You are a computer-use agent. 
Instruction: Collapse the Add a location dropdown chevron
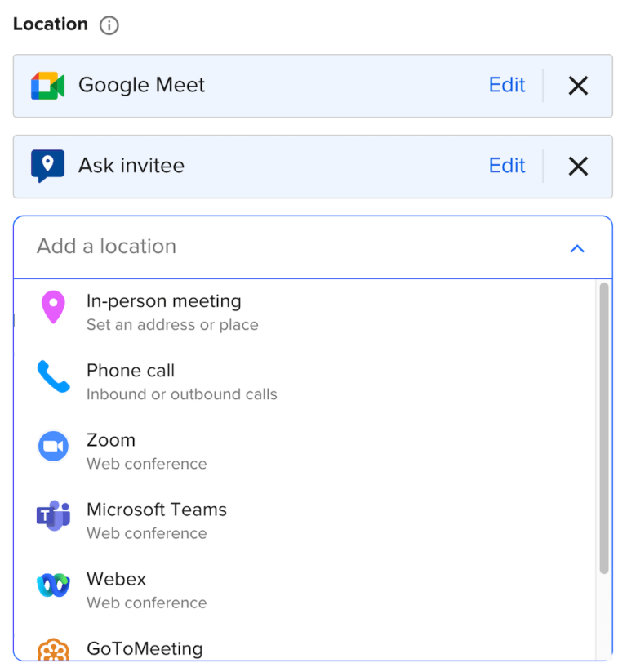[x=577, y=248]
